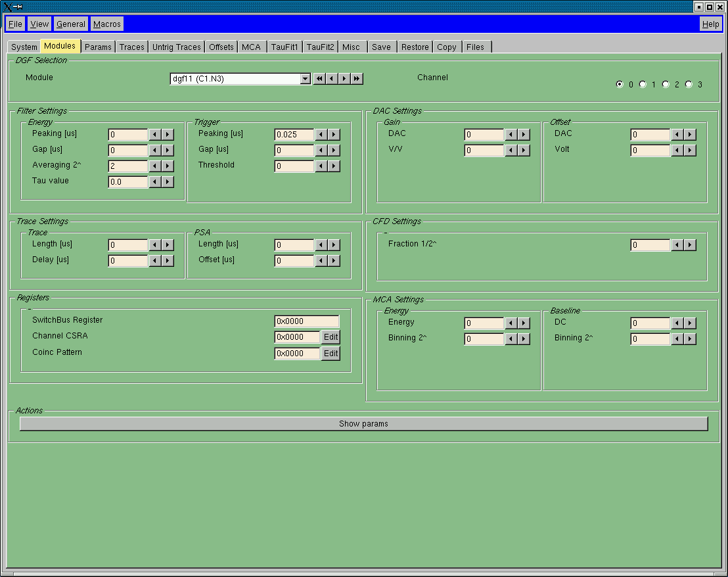728x577 pixels.
Task: Go to next module arrow button
Action: click(344, 78)
